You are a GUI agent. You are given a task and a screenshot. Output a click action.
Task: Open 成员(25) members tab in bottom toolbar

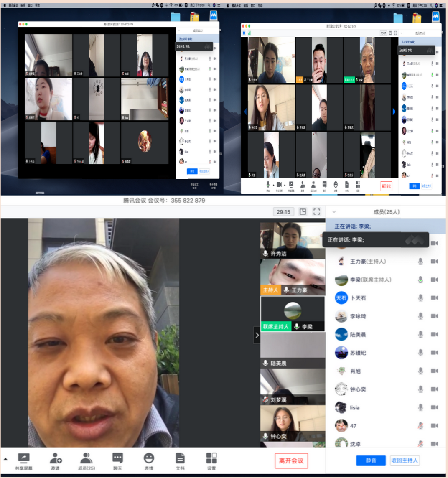coord(86,460)
